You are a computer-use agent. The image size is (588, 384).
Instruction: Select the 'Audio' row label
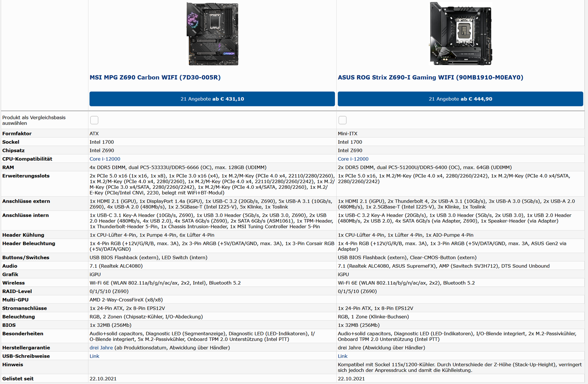pyautogui.click(x=10, y=266)
